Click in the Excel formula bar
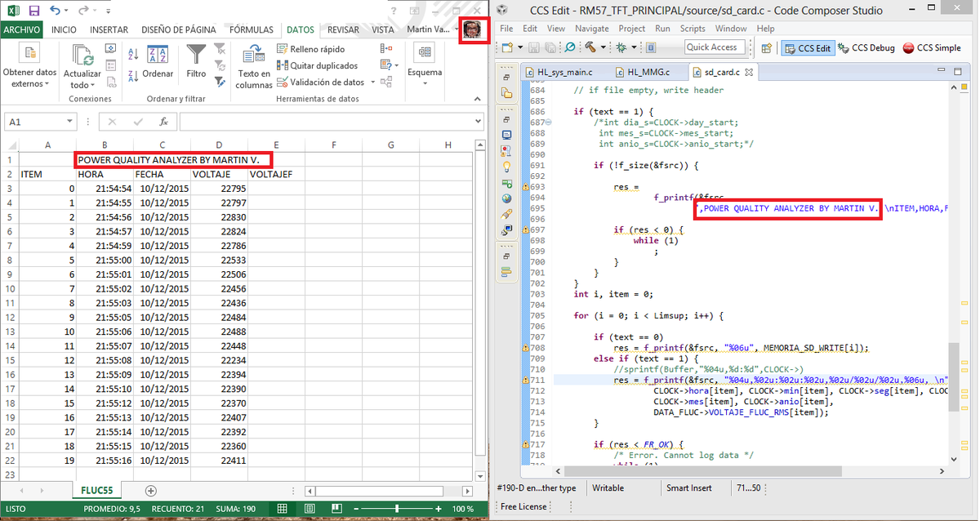This screenshot has height=521, width=980. [x=325, y=122]
